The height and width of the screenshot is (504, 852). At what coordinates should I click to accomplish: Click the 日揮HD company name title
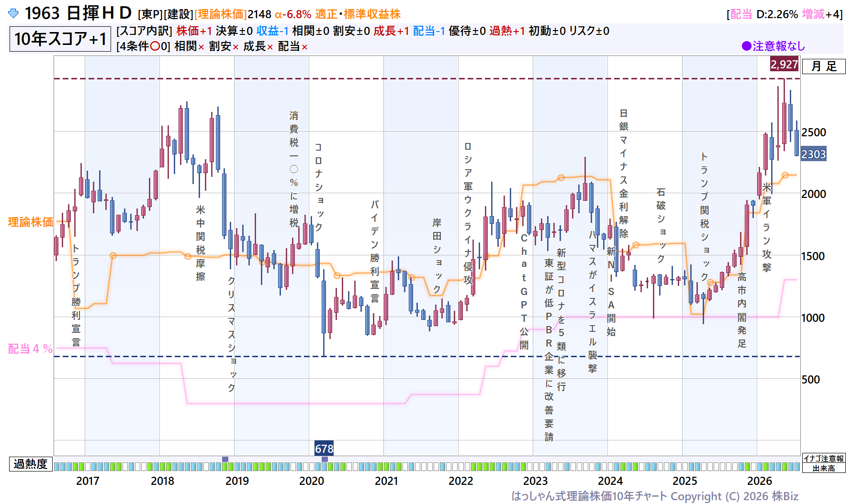tap(99, 13)
